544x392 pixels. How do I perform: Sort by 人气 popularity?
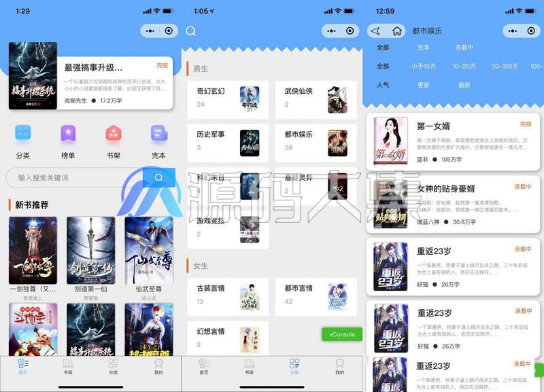pos(383,85)
